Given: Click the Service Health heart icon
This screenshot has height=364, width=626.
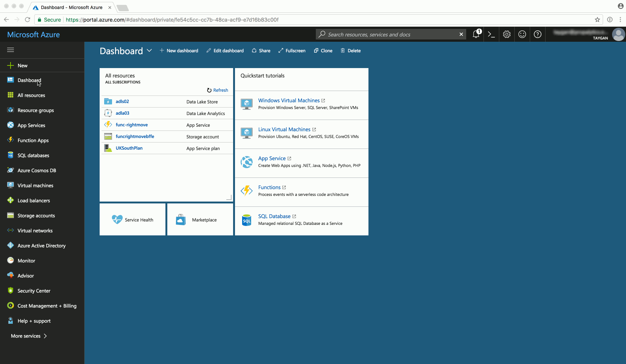Looking at the screenshot, I should (117, 219).
